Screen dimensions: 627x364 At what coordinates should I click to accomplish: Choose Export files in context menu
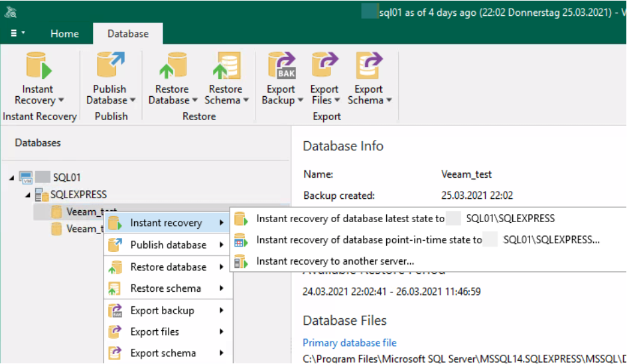(x=169, y=332)
